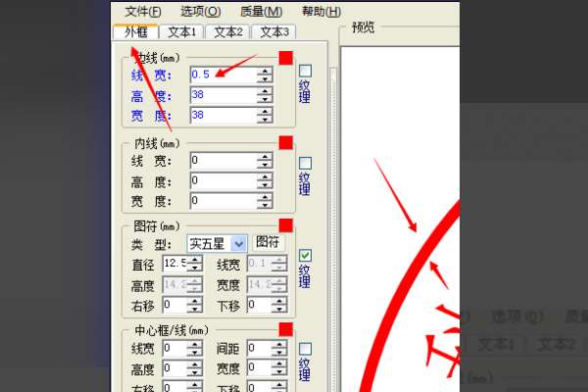The image size is (588, 392).
Task: Pick the 中心框/线 red color swatch
Action: [286, 329]
